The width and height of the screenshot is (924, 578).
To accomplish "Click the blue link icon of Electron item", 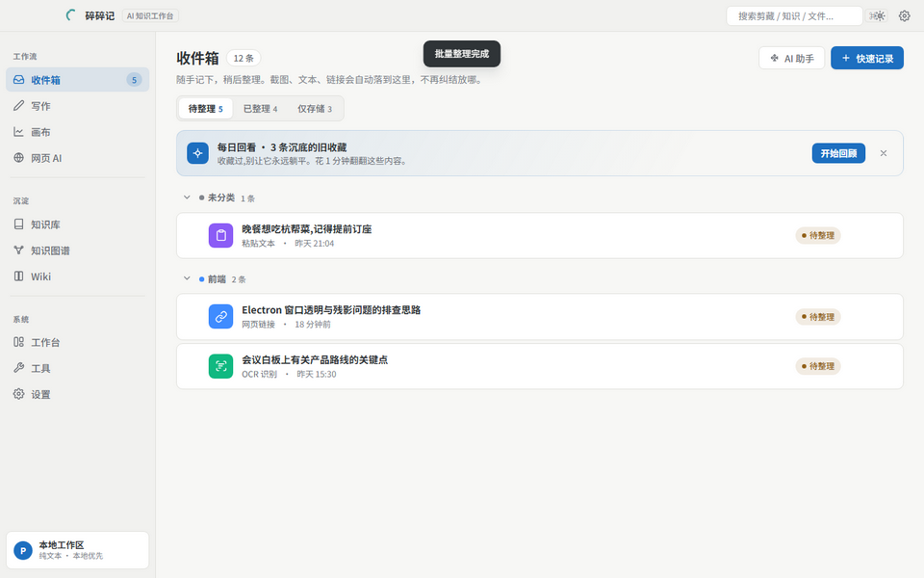I will click(221, 317).
